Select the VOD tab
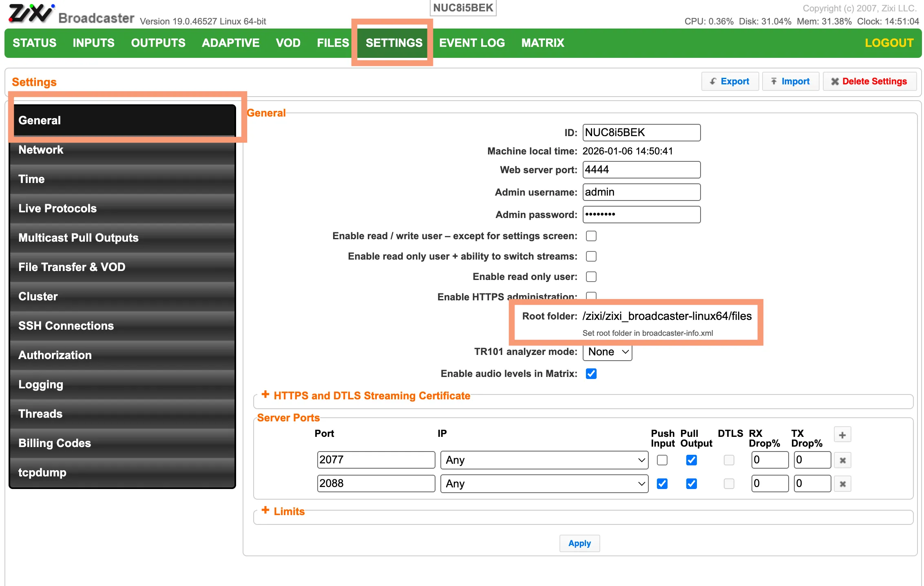The width and height of the screenshot is (924, 586). [288, 43]
